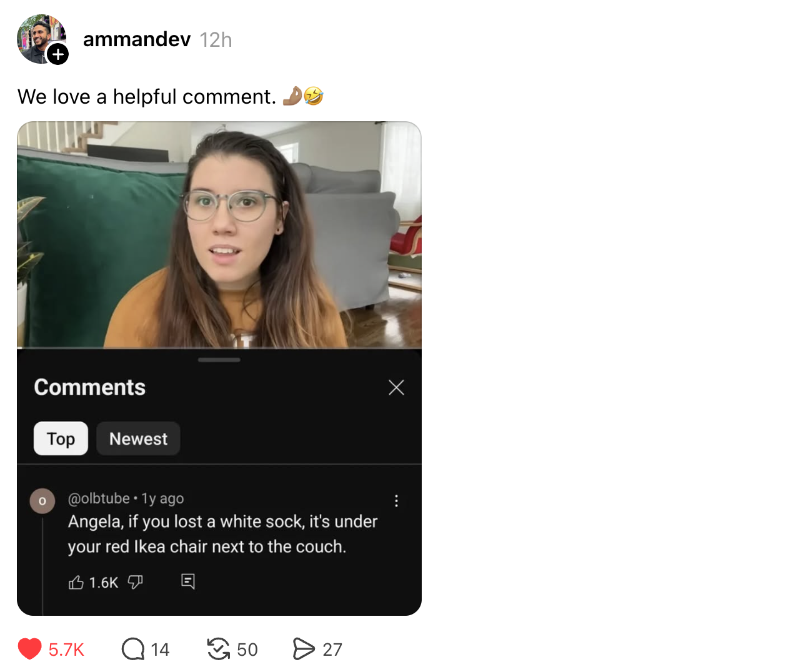Viewport: 796px width, 672px height.
Task: Grab the drag handle above Comments
Action: coord(219,360)
